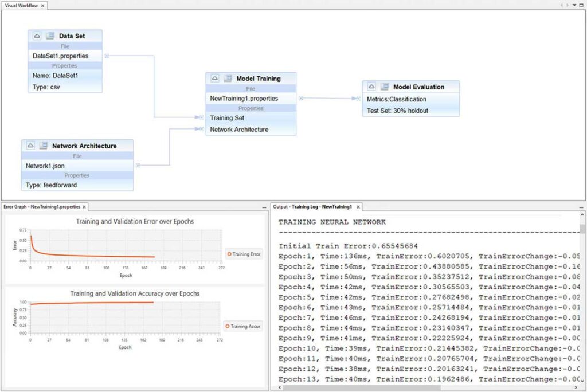Open the Output Training Log tab

coord(312,207)
